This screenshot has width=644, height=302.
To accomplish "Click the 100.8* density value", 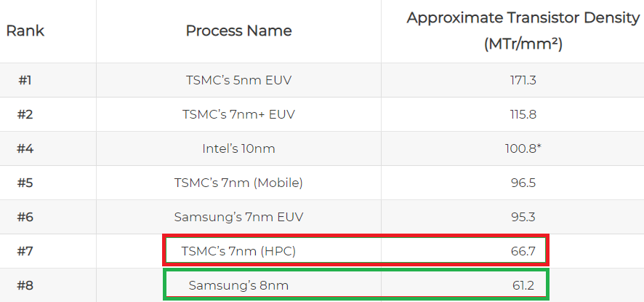I will (523, 148).
